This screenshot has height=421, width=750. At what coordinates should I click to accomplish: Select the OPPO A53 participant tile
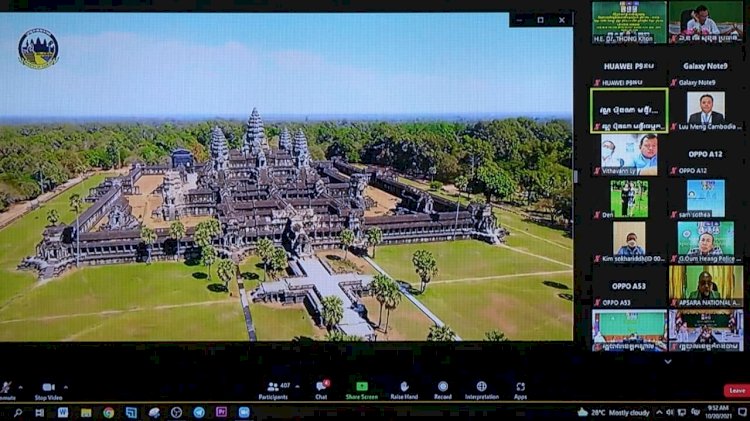coord(629,287)
